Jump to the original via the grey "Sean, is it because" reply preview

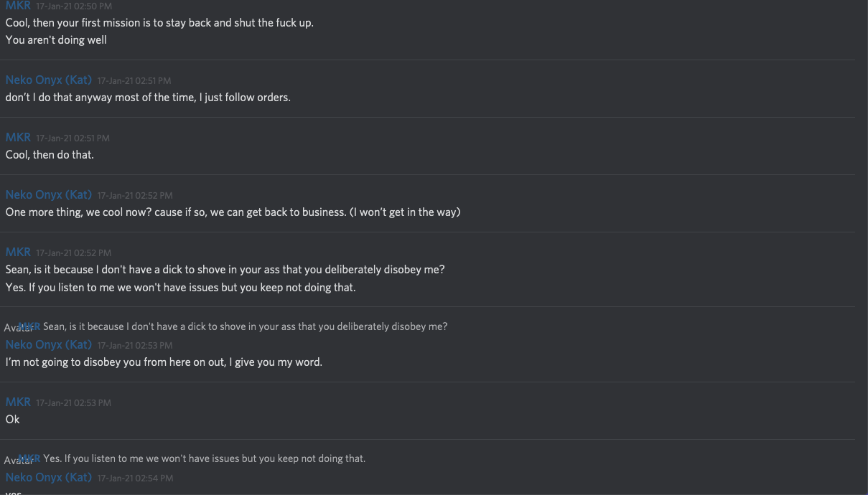click(245, 327)
